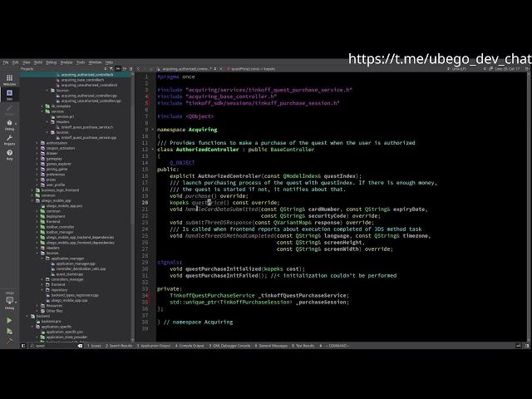Open the Edit menu
This screenshot has width=532, height=399.
pos(16,62)
